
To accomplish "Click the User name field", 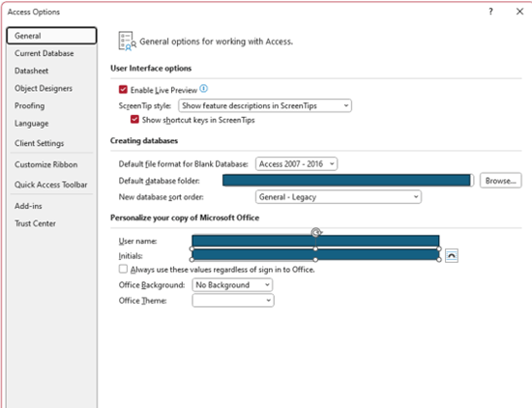I will point(315,241).
